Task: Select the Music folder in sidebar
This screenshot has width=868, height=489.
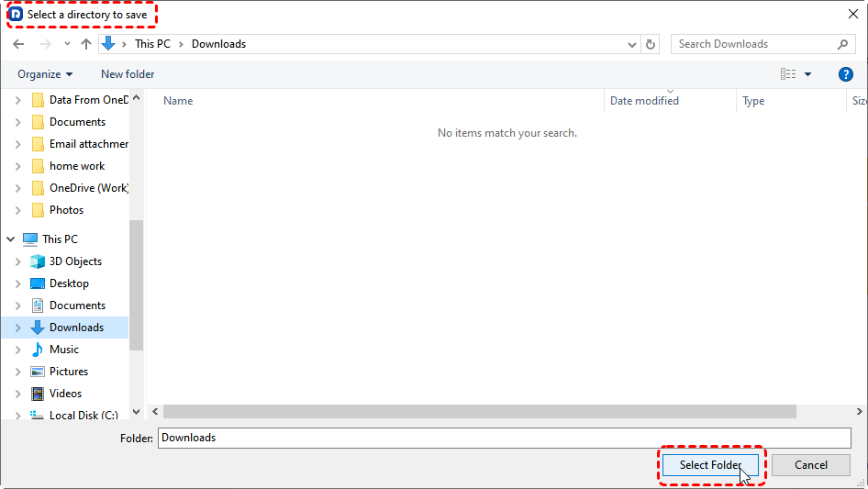Action: click(x=63, y=350)
